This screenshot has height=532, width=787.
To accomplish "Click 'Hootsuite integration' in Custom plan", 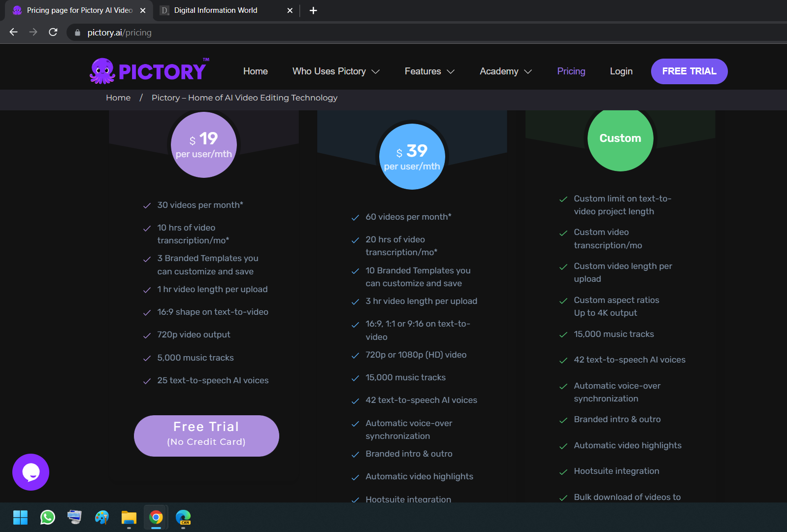I will (616, 471).
